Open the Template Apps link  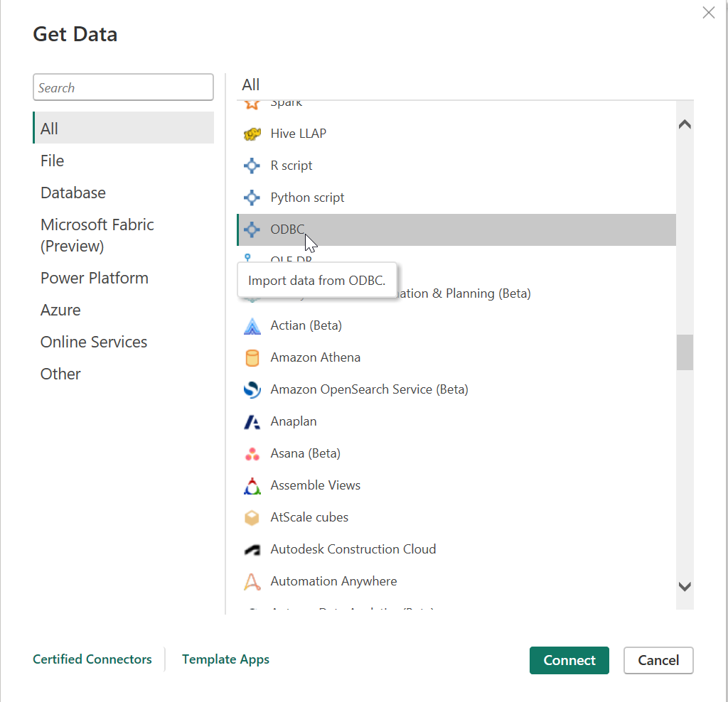coord(225,659)
